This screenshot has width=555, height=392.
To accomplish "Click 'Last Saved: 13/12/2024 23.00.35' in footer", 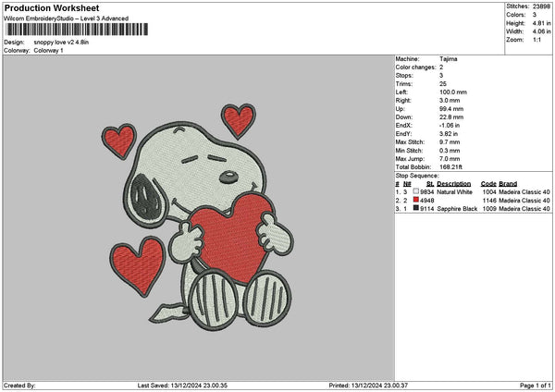I will coord(182,386).
